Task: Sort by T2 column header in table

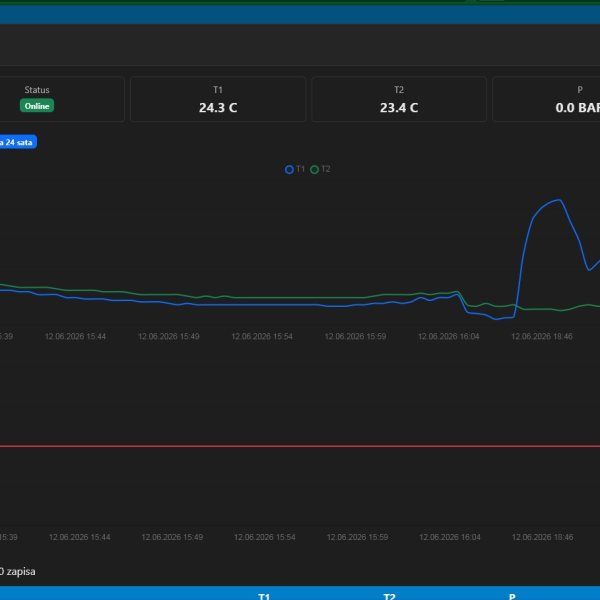Action: coord(389,596)
